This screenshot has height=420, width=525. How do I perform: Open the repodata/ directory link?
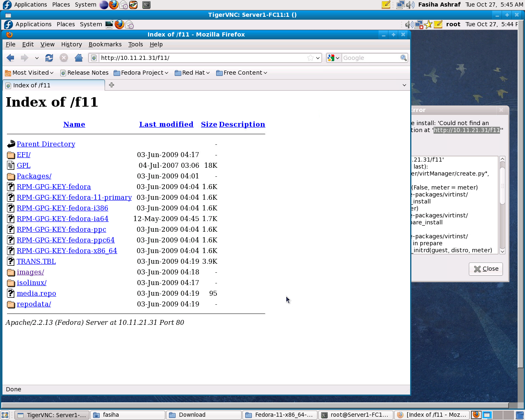pos(34,304)
